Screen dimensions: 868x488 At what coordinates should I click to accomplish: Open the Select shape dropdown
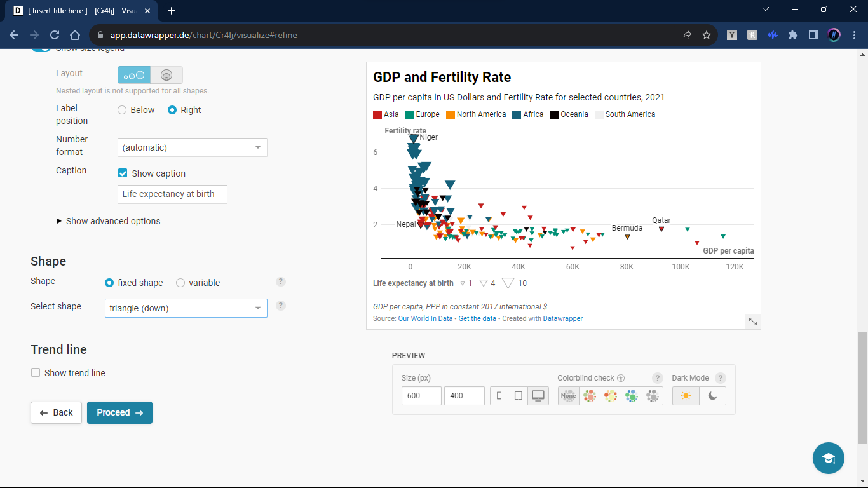pyautogui.click(x=186, y=308)
